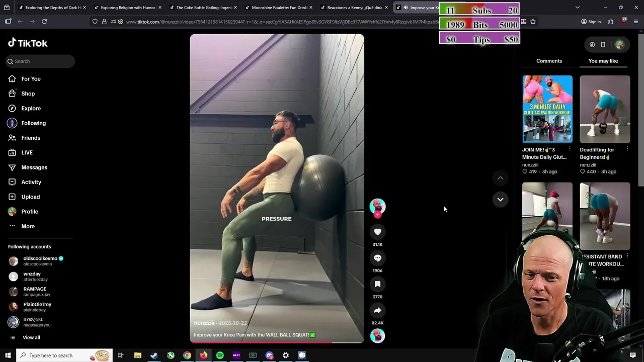644x362 pixels.
Task: Open the Friends page
Action: click(30, 138)
